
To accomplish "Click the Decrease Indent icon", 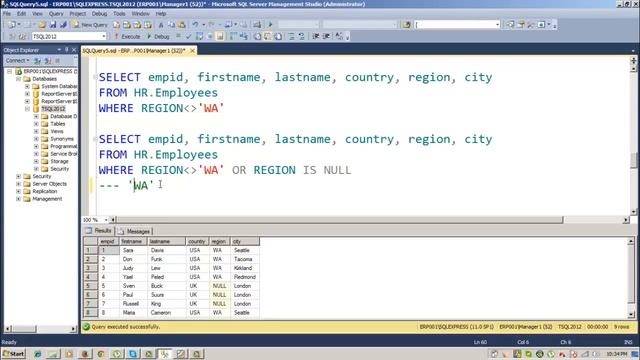I will (x=316, y=36).
